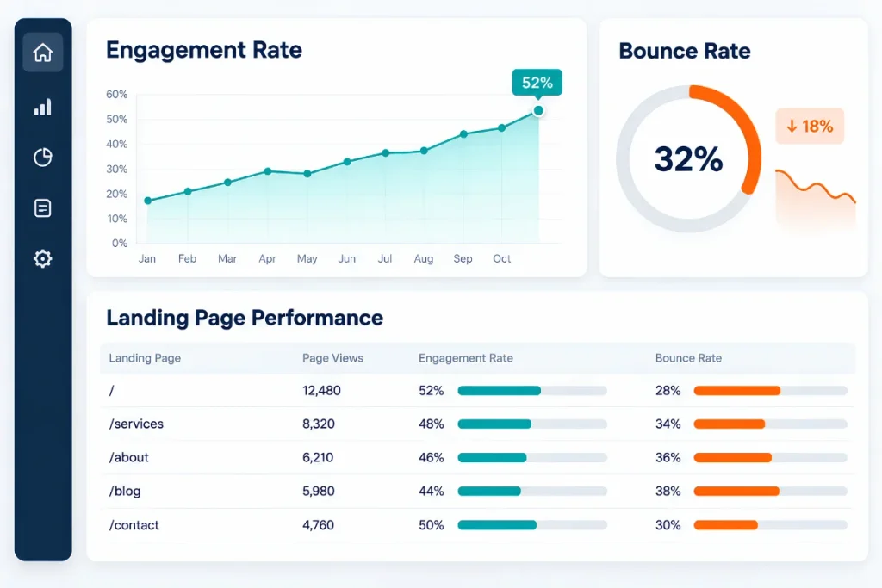
Task: Click the Bounce Rate card title
Action: (x=685, y=51)
